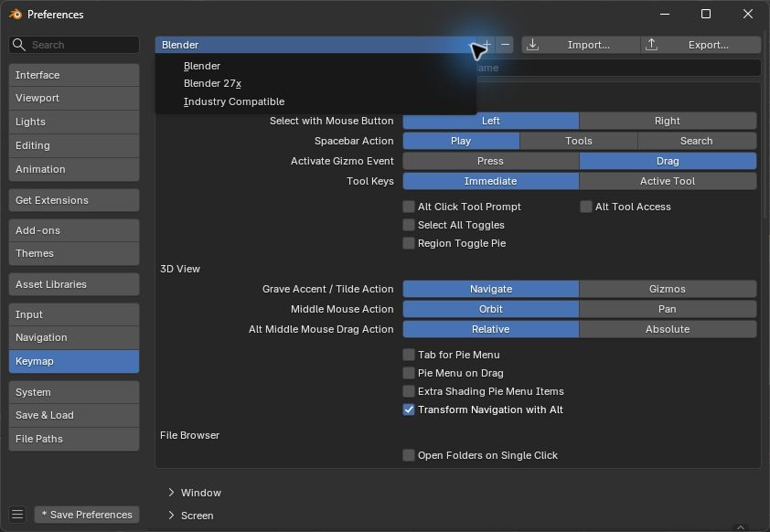Set Select with Mouse Button to Right
Screen dimensions: 770x532
668,121
